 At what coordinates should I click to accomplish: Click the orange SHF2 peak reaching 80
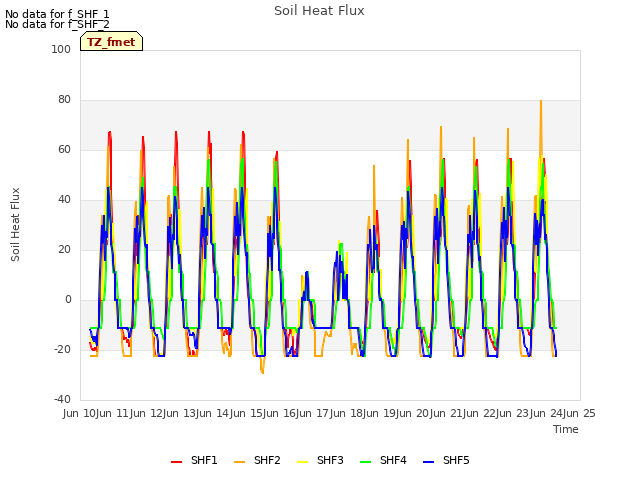click(x=541, y=101)
